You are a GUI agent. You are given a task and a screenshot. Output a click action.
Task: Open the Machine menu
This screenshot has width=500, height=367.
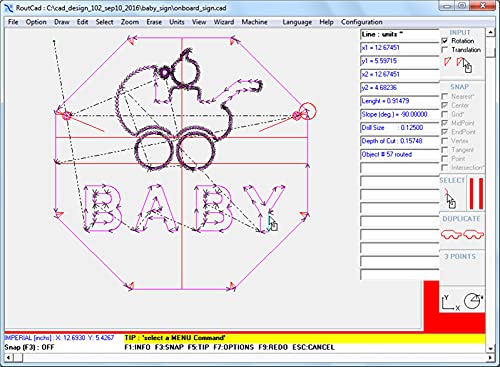[254, 22]
